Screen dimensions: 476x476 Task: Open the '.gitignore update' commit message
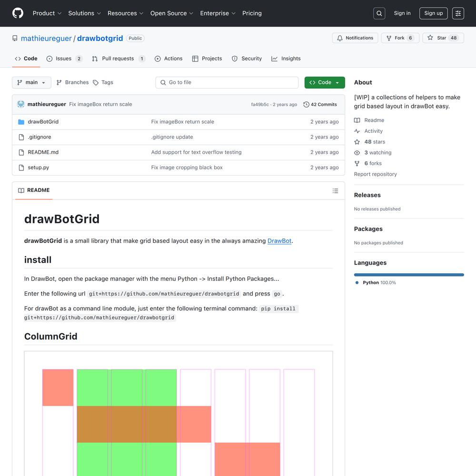(x=172, y=137)
